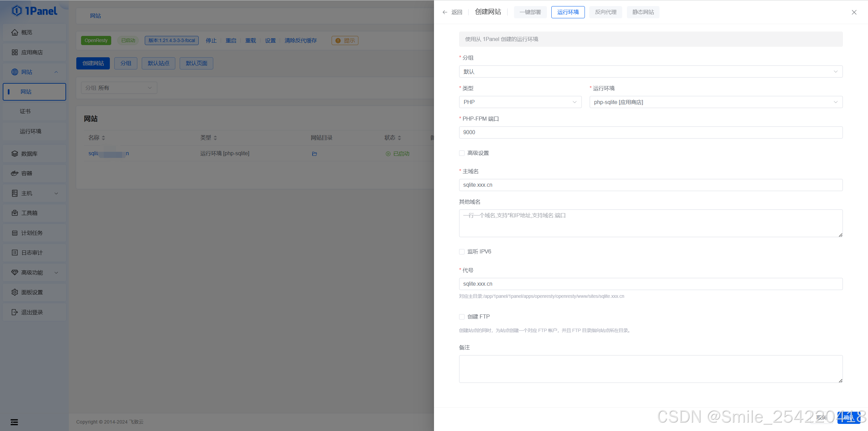The width and height of the screenshot is (868, 431).
Task: Expand the 运行环境 php-sqlite dropdown
Action: (x=715, y=102)
